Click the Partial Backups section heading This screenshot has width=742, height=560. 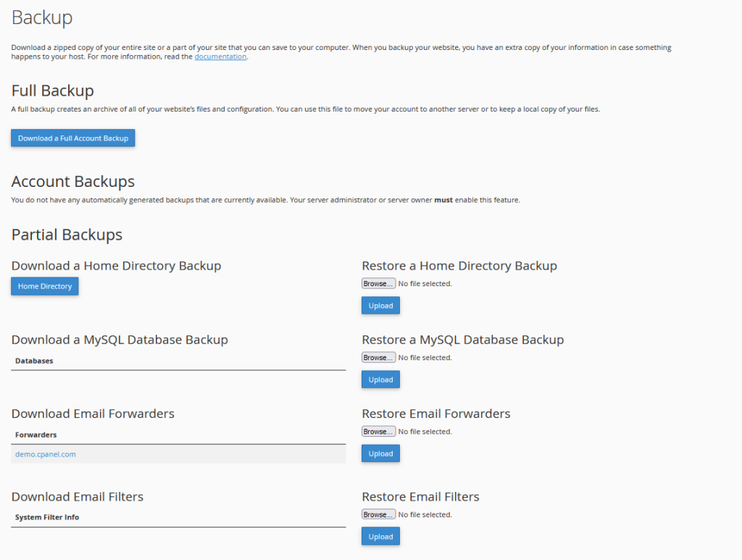click(67, 235)
